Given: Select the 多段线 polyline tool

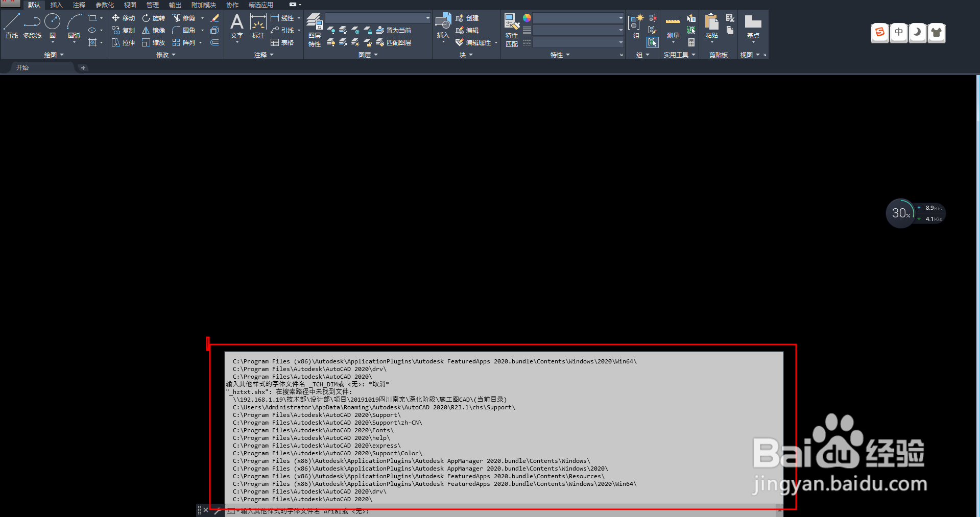Looking at the screenshot, I should click(32, 26).
